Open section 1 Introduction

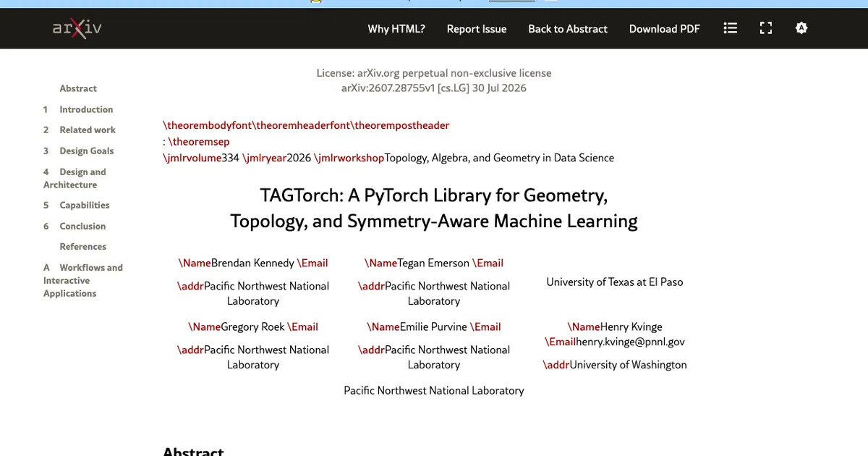click(x=78, y=109)
